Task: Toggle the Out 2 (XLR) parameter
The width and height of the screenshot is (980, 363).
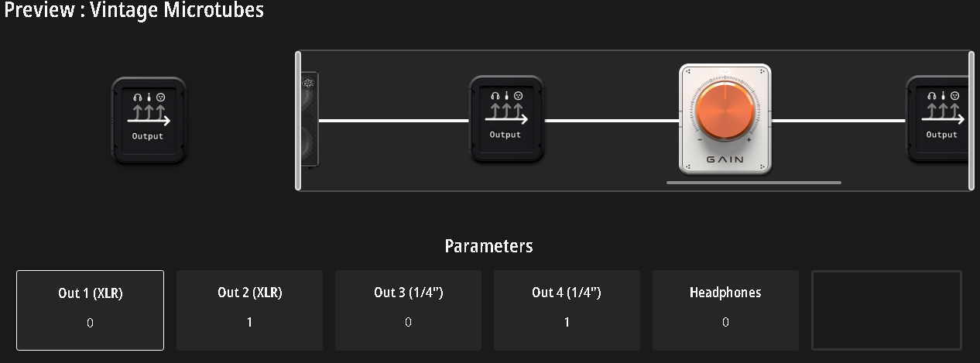Action: [249, 310]
